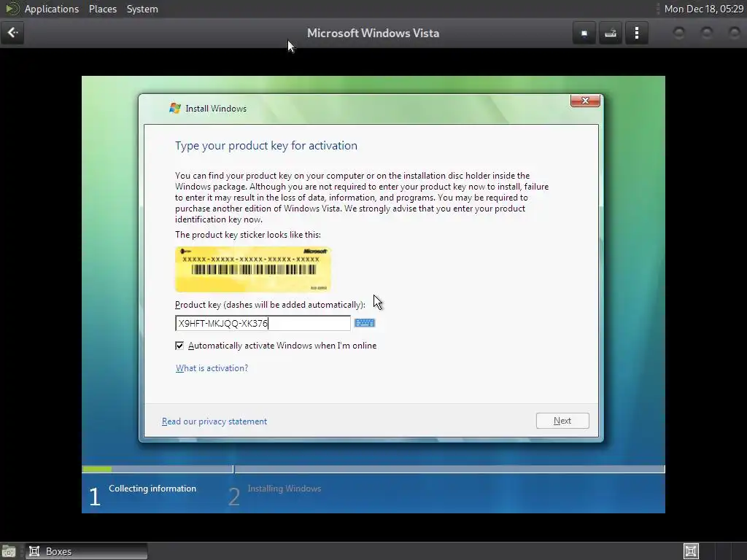Open the Boxes three-dot menu
This screenshot has height=560, width=747.
click(636, 34)
